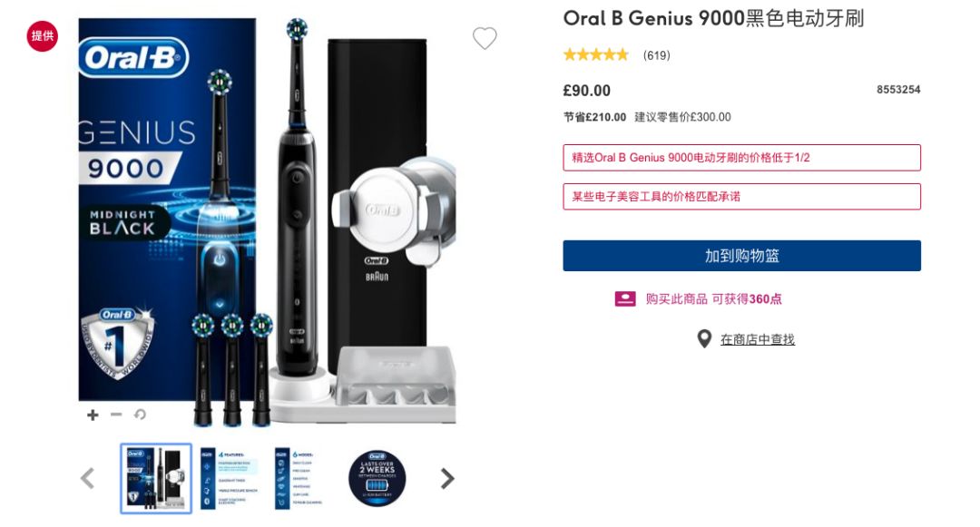Zoom out product image with minus icon
The height and width of the screenshot is (527, 980).
point(116,415)
